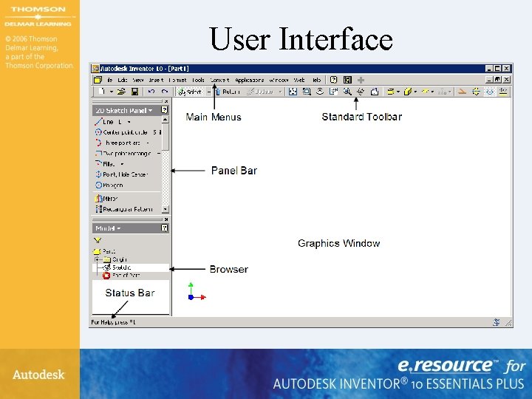Click the panel bar scroll up arrow
532x399 pixels.
[x=166, y=120]
